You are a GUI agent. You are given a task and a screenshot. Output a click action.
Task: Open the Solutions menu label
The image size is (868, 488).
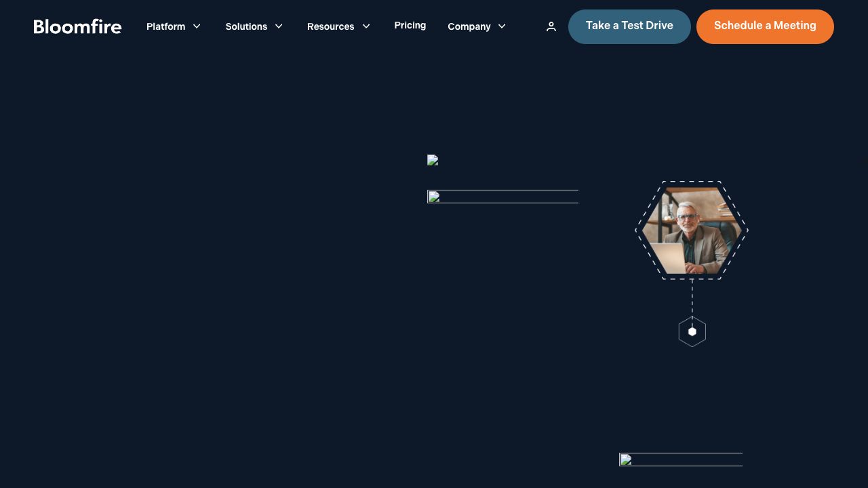246,26
